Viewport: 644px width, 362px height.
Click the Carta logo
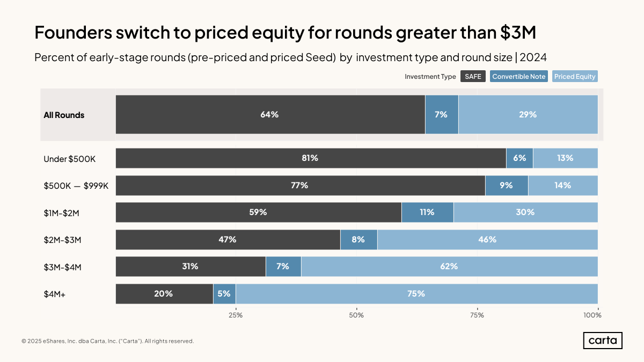603,341
